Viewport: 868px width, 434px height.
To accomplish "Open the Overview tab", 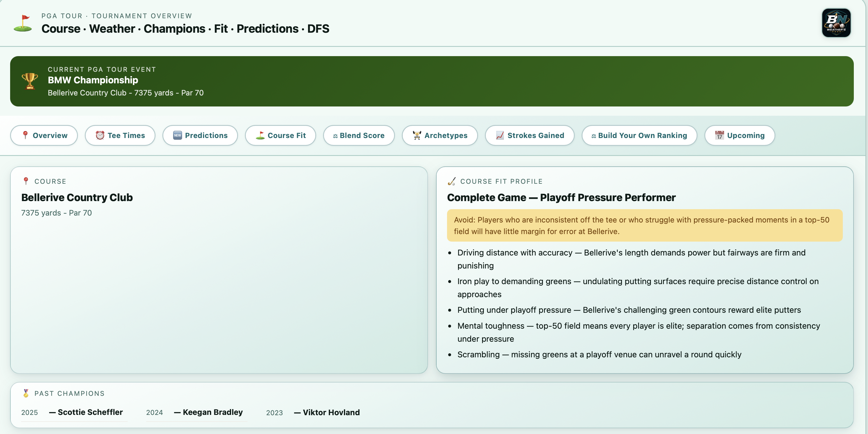I will (44, 135).
